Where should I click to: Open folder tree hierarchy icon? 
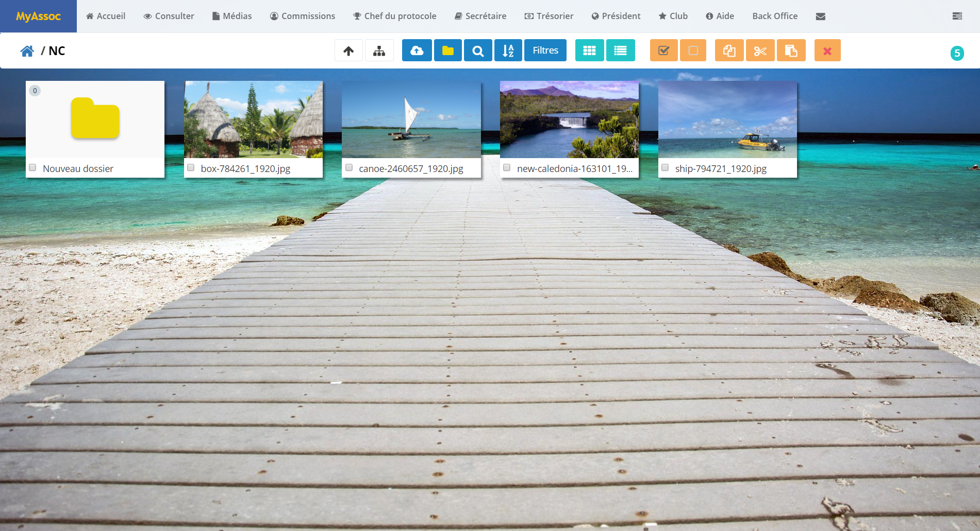[x=379, y=50]
